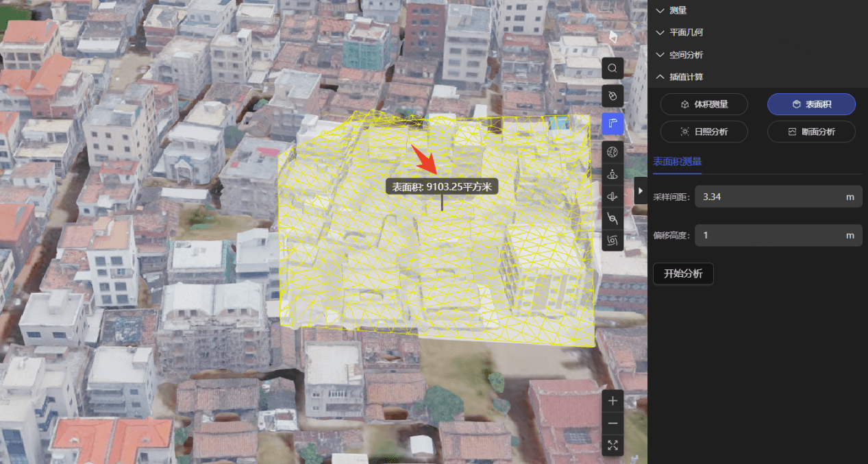Select the 日照分析 tool
Image resolution: width=868 pixels, height=464 pixels.
pyautogui.click(x=704, y=132)
